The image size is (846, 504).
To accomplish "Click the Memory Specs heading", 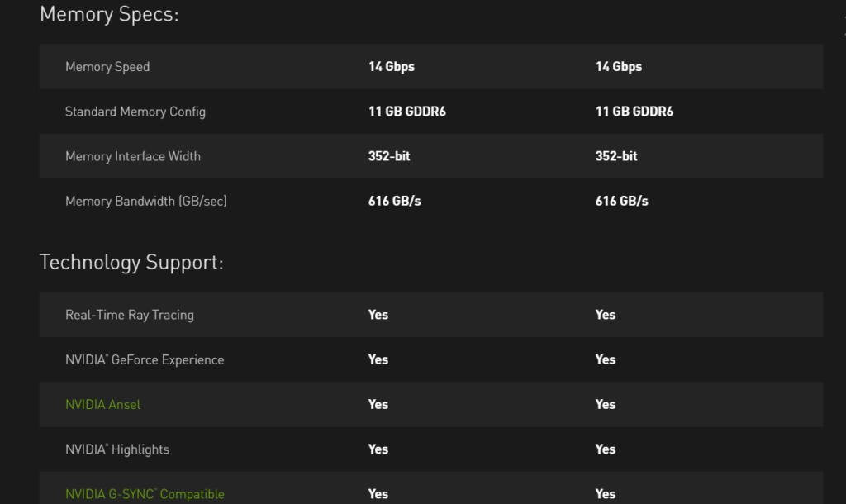I will [109, 15].
